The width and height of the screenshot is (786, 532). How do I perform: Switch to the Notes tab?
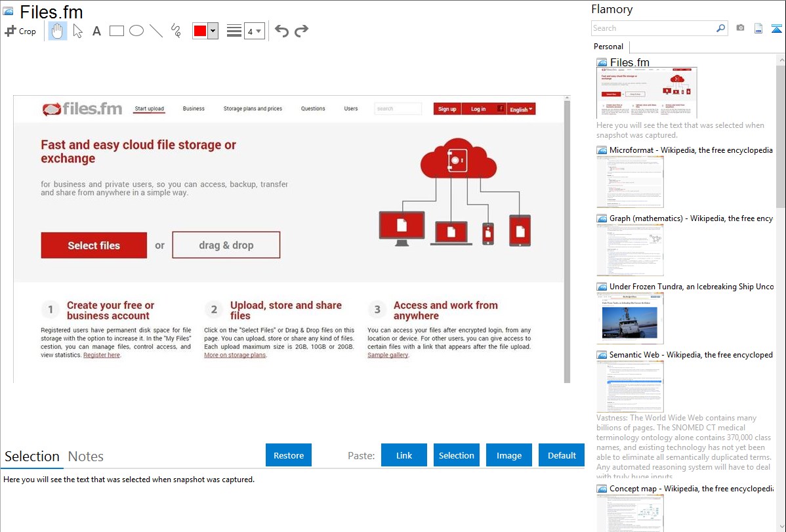tap(86, 457)
